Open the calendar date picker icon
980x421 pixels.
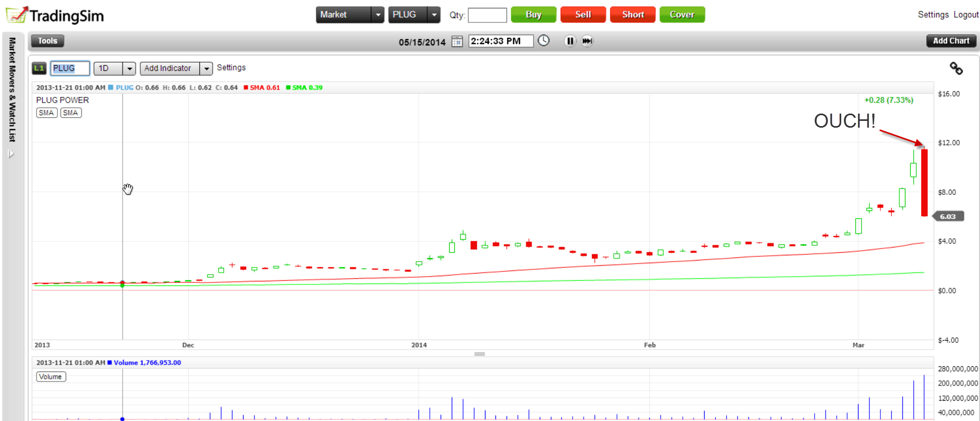click(457, 41)
